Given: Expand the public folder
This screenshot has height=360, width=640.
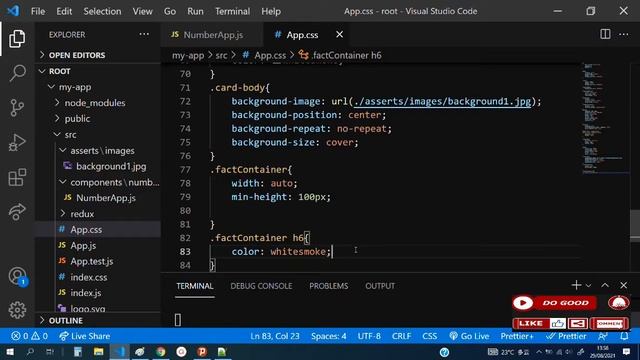Looking at the screenshot, I should tap(77, 119).
